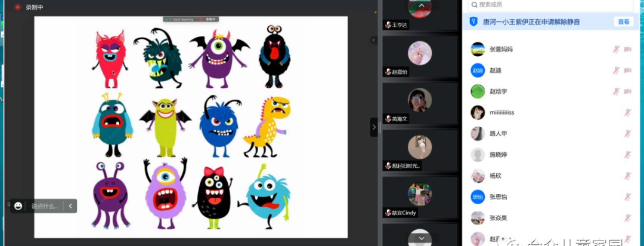
Task: Toggle microphone for 张萱妈妈
Action: [x=616, y=50]
